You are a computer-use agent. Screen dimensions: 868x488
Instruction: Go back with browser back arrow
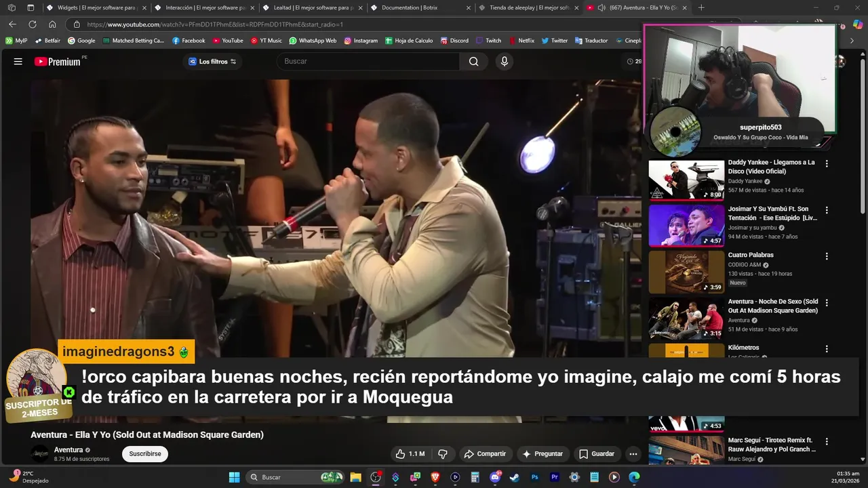point(12,24)
